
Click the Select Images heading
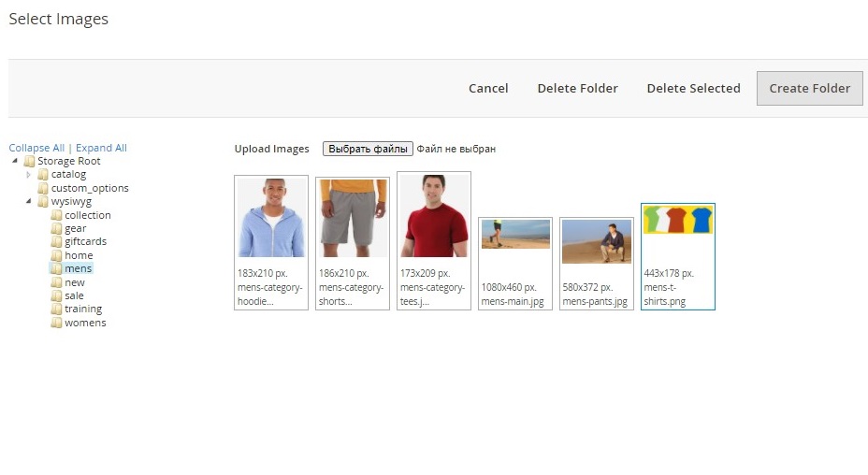tap(59, 19)
